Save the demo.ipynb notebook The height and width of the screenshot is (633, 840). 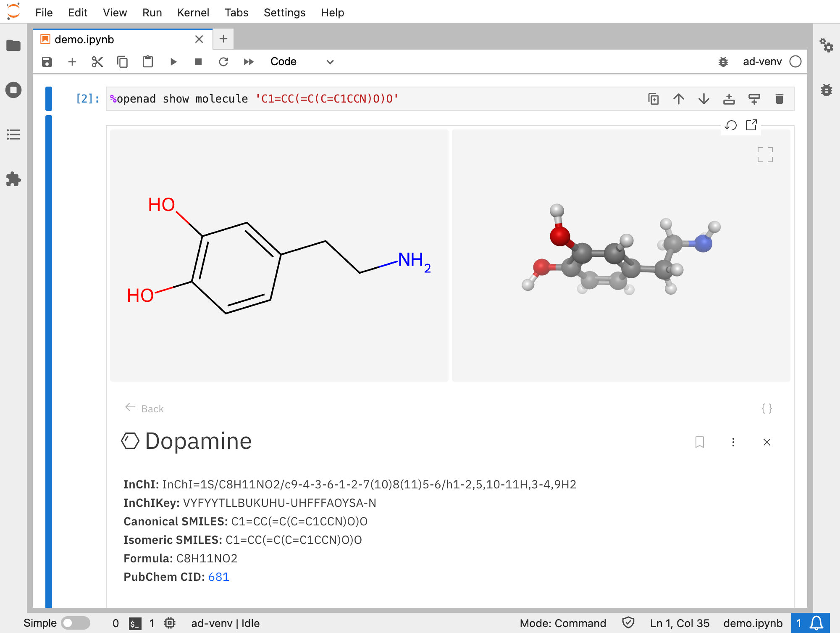tap(47, 61)
